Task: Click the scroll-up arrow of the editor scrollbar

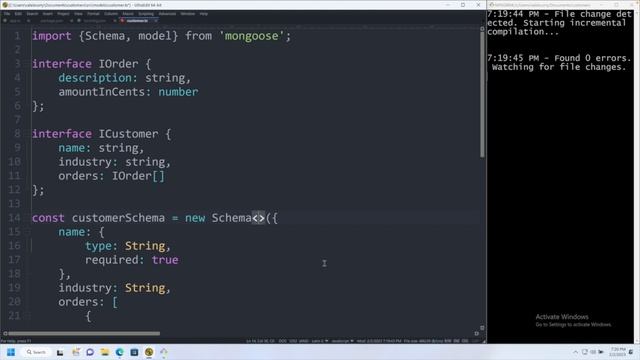Action: (x=482, y=29)
